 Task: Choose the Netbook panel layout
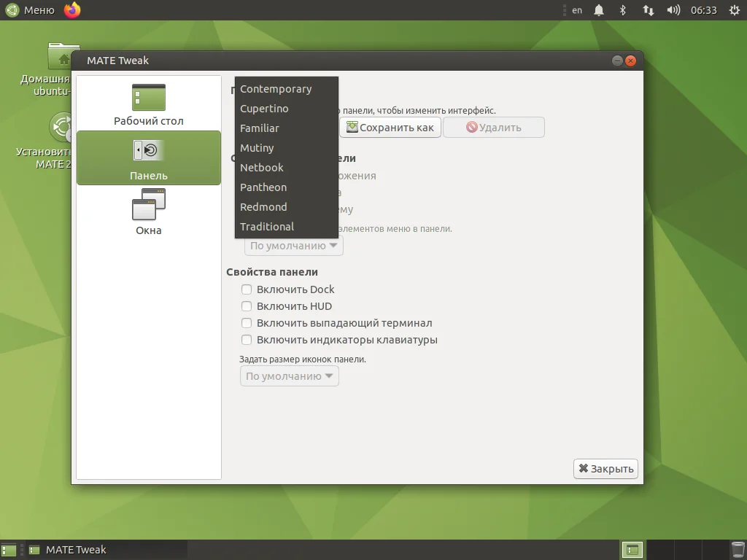pyautogui.click(x=286, y=168)
